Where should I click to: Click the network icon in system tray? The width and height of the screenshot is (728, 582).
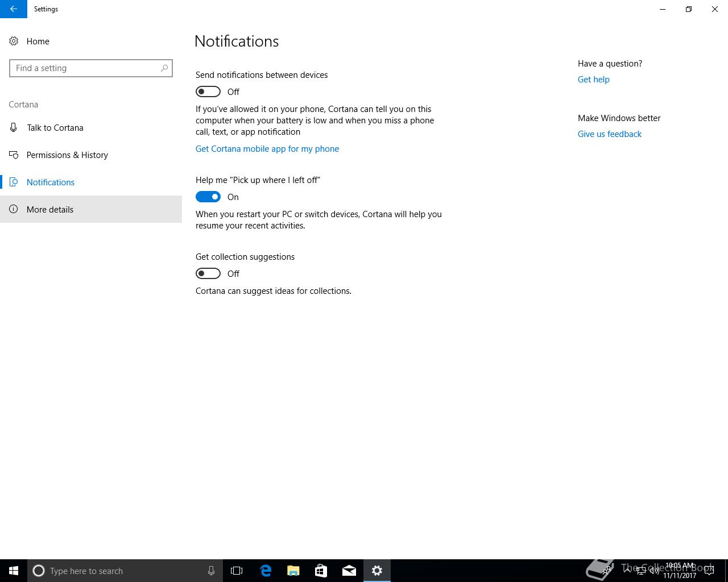[641, 571]
